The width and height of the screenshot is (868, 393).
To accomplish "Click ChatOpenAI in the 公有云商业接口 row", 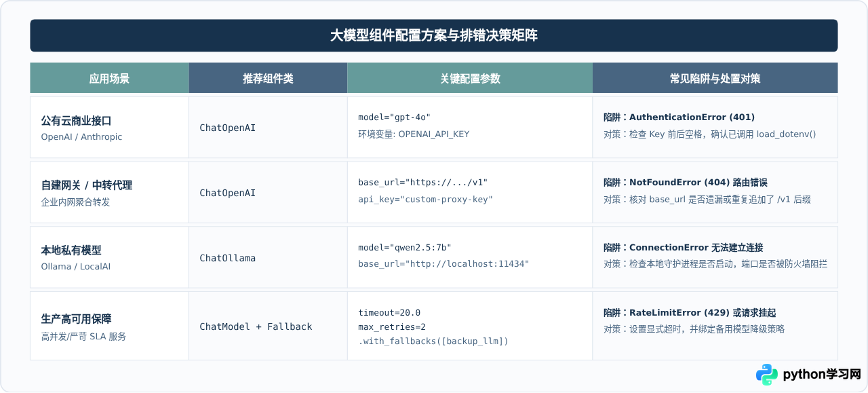I will coord(227,128).
